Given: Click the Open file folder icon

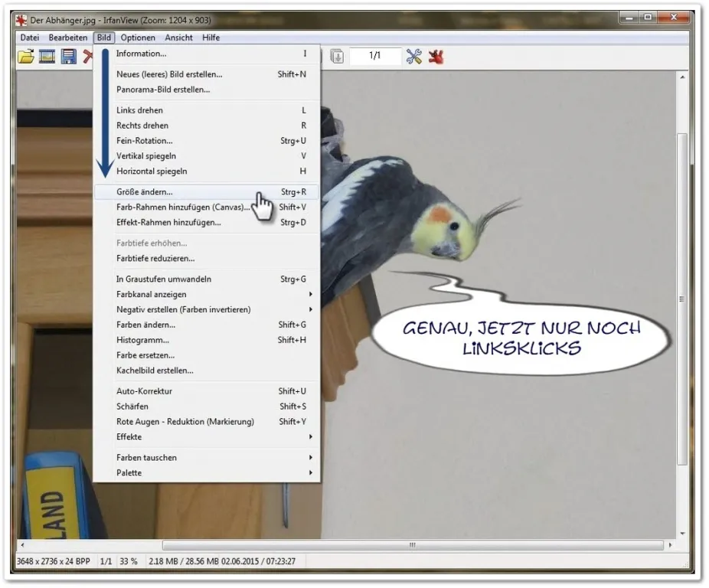Looking at the screenshot, I should pyautogui.click(x=26, y=57).
